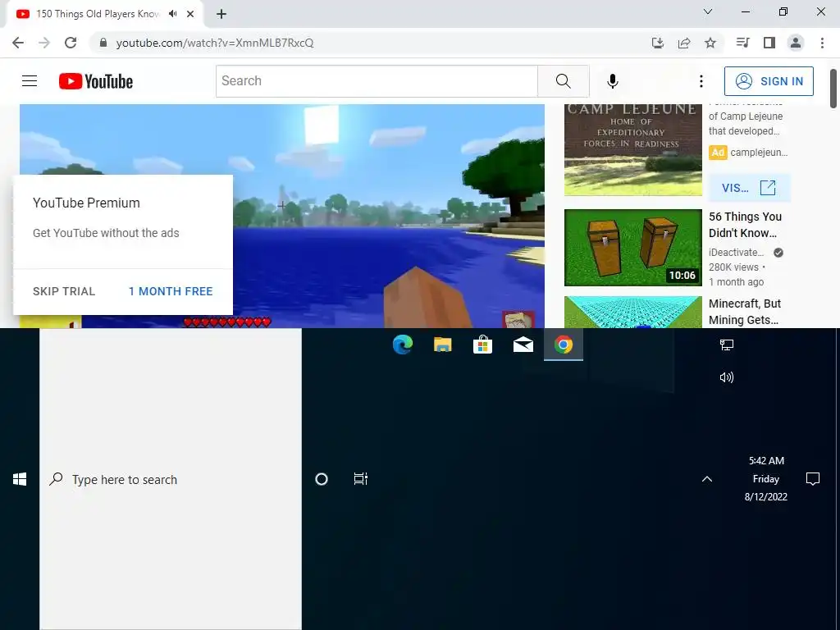This screenshot has width=840, height=630.
Task: Click 1 MONTH FREE offer
Action: (x=171, y=291)
